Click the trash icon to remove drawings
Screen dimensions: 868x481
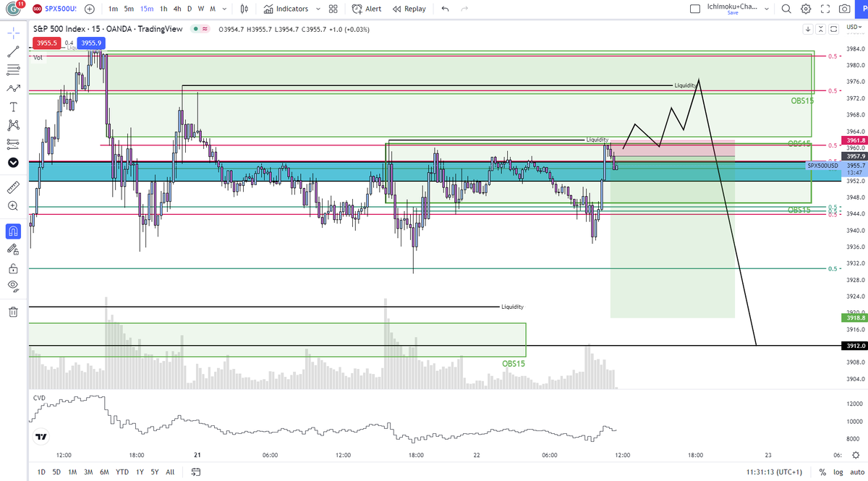[x=13, y=312]
